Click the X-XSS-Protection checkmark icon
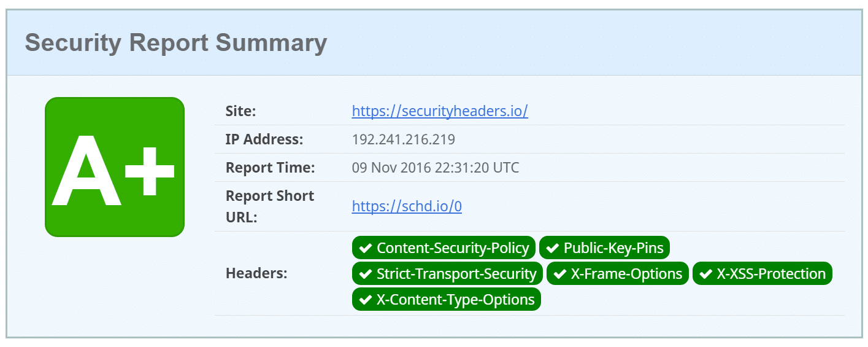This screenshot has height=347, width=868. (x=706, y=274)
